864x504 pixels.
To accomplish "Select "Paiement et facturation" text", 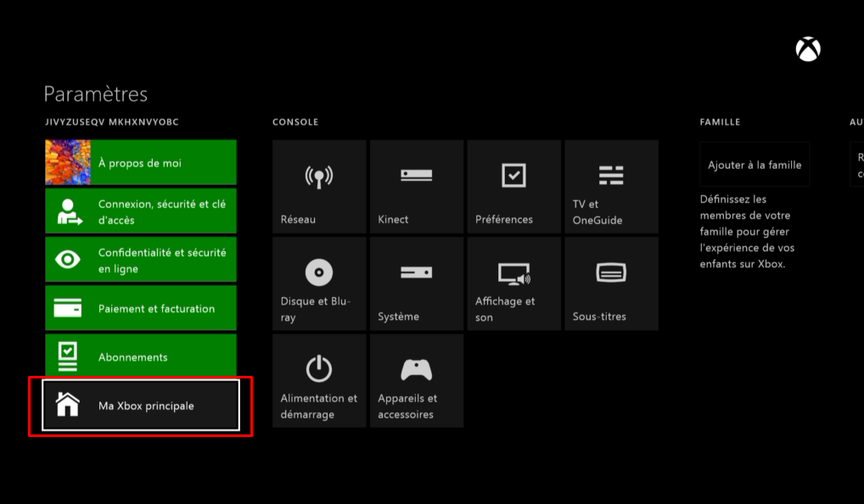I will [156, 309].
